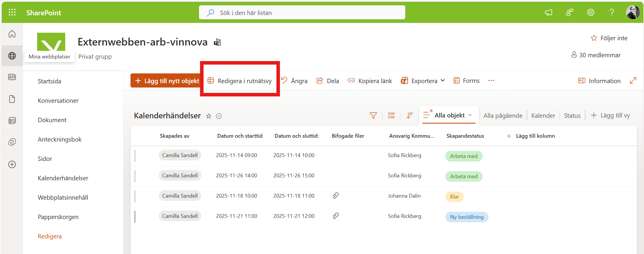Open Dokument in the left navigation
Screen dimensions: 644x254
[52, 120]
